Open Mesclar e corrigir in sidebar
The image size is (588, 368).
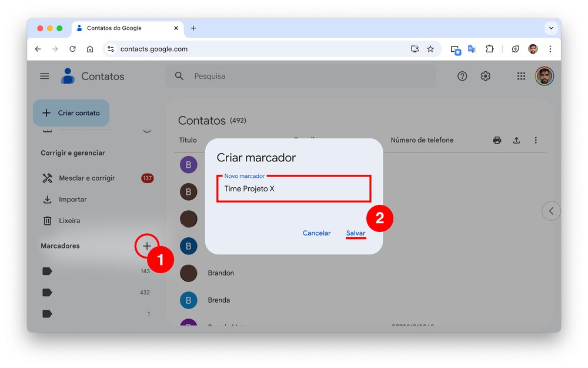pyautogui.click(x=86, y=178)
